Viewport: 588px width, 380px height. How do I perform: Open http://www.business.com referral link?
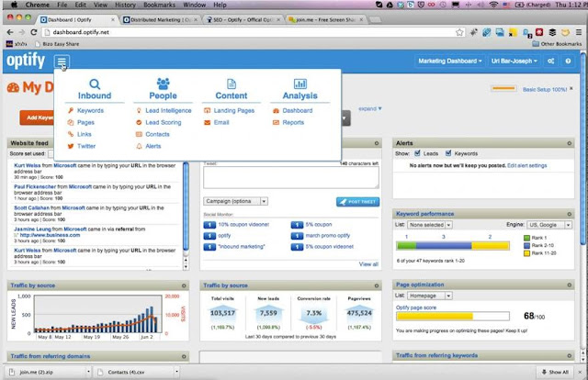50,235
